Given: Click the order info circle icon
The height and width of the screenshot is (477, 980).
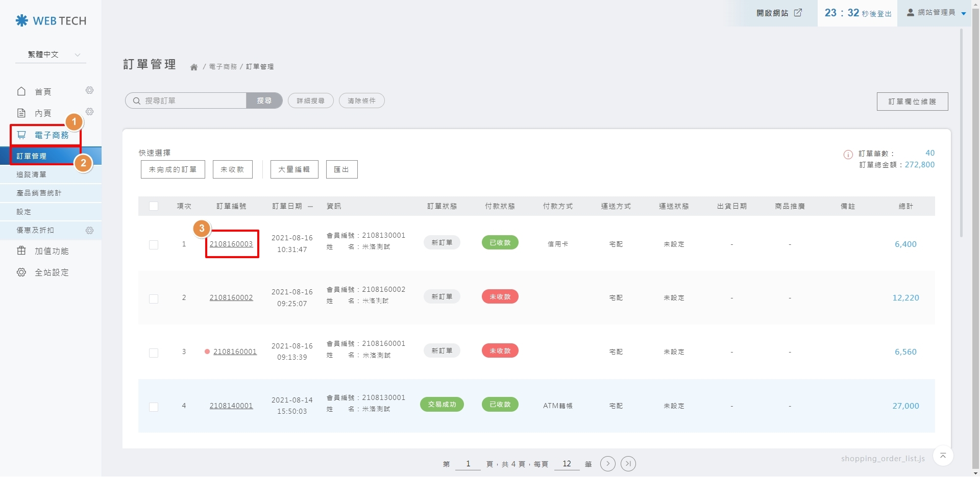Looking at the screenshot, I should (848, 155).
